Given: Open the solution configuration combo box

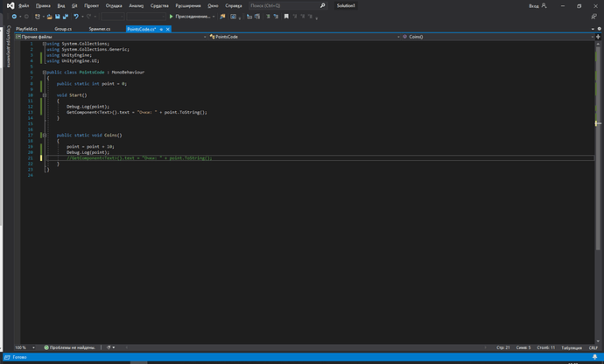Looking at the screenshot, I should pyautogui.click(x=112, y=17).
